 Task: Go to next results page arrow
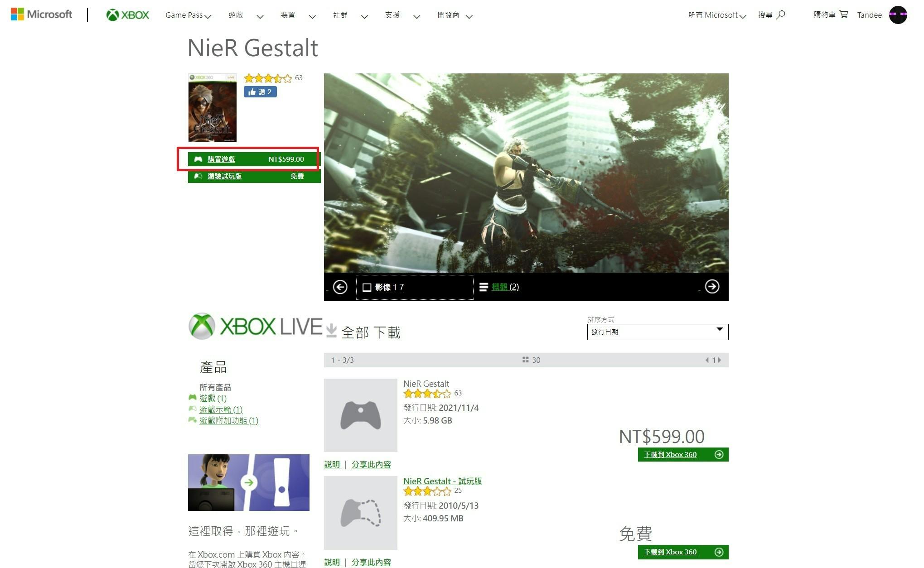click(720, 360)
